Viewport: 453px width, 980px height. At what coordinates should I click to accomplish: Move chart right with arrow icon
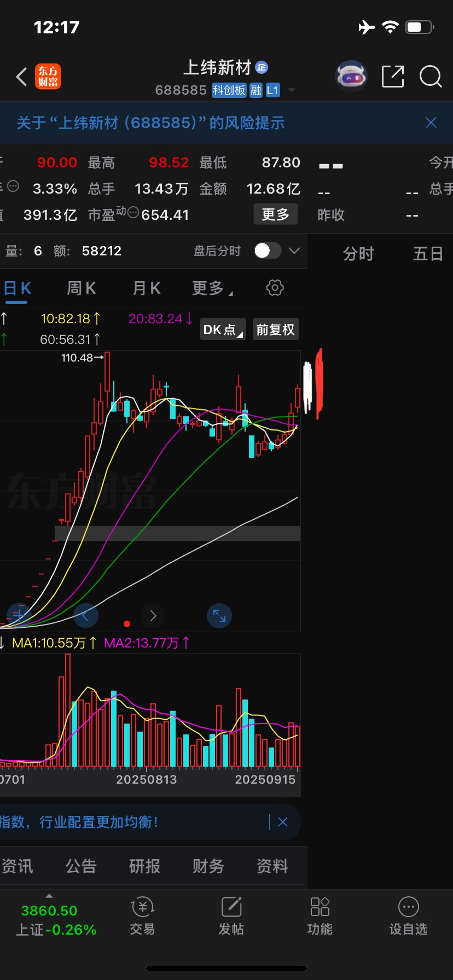click(153, 616)
